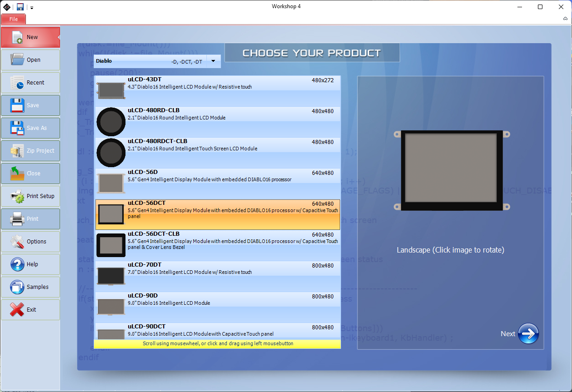Click the quick-access save icon in title bar
The image size is (572, 392).
pyautogui.click(x=20, y=7)
